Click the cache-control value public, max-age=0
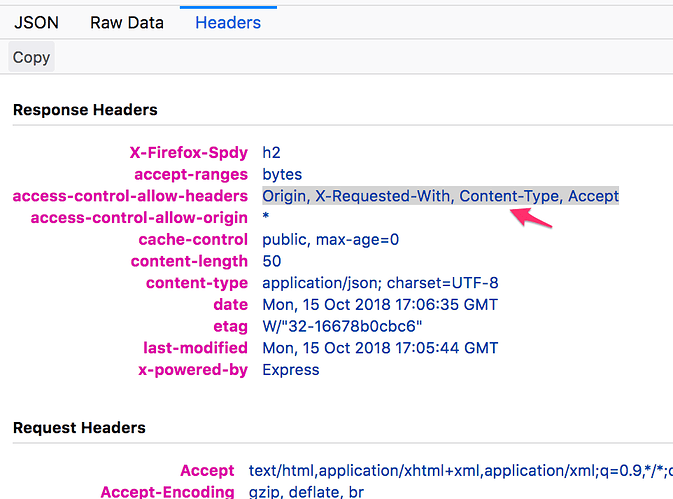673x499 pixels. coord(330,239)
